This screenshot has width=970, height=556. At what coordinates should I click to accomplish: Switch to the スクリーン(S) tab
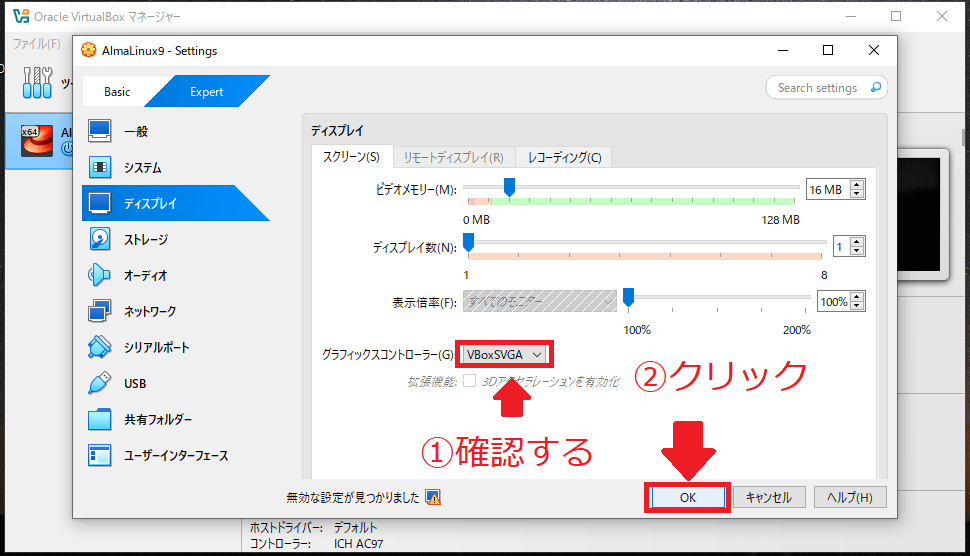coord(351,157)
